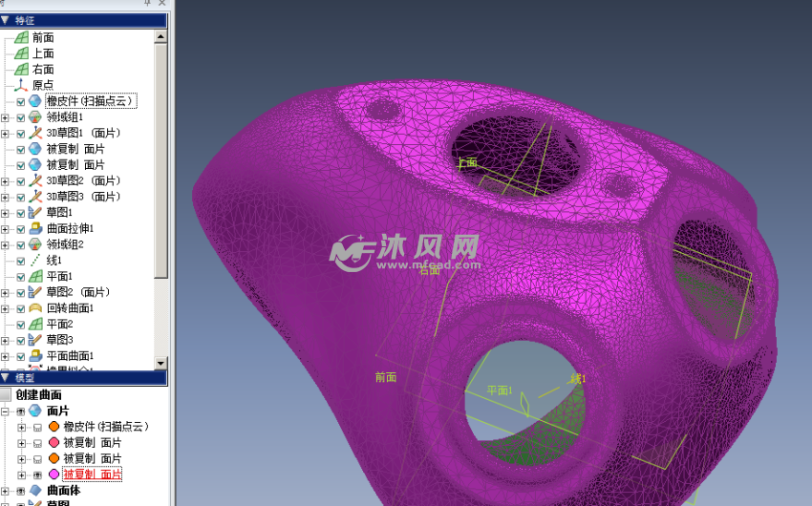
Task: Click the 线1 dashed line icon
Action: [x=35, y=261]
